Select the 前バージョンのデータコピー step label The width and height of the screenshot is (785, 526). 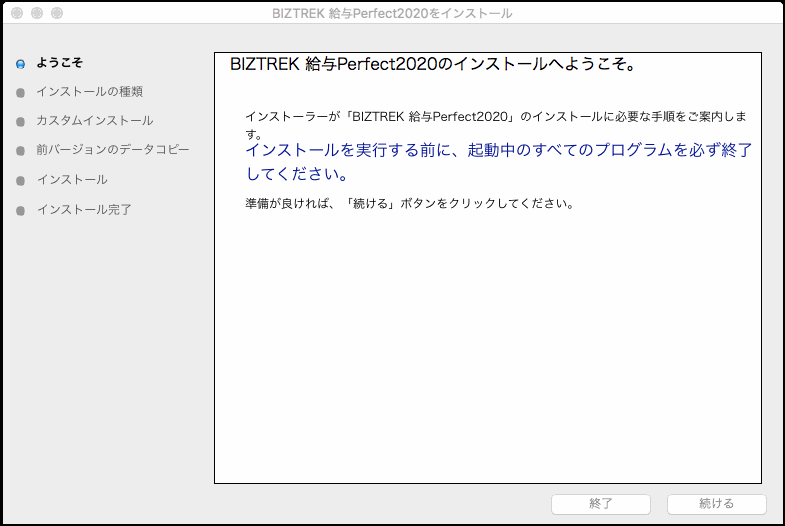112,151
